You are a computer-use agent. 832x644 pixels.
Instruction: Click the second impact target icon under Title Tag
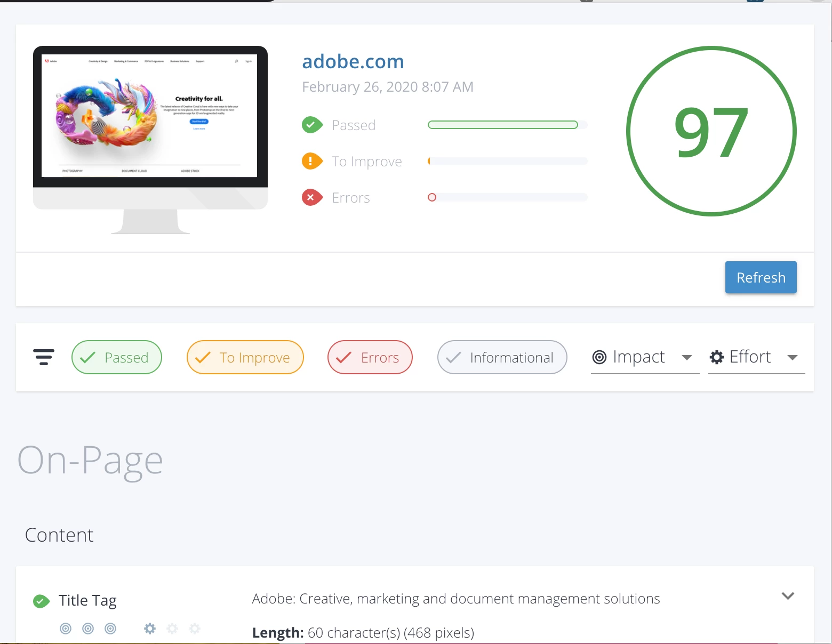coord(88,629)
